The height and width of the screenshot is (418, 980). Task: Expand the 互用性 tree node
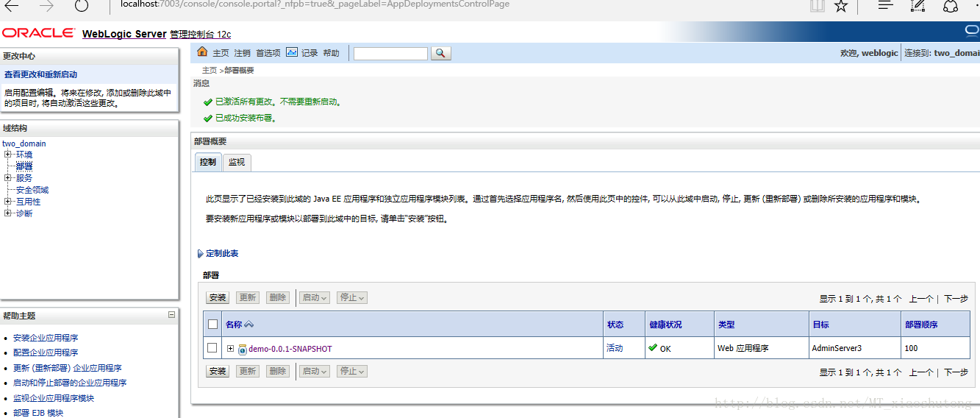click(7, 202)
